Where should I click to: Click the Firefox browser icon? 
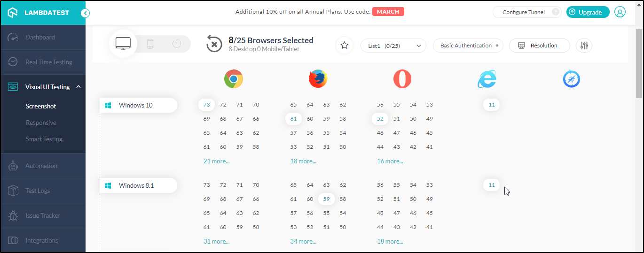[x=318, y=79]
